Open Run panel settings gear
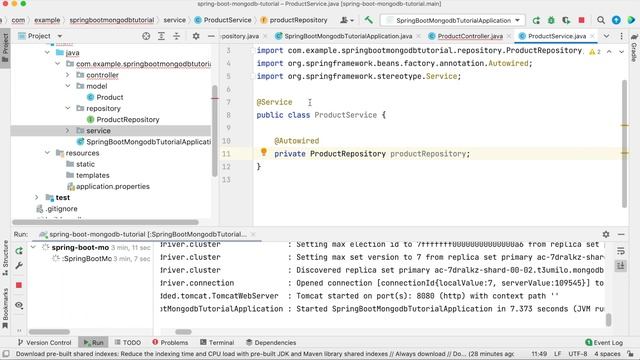This screenshot has height=360, width=640. (606, 234)
